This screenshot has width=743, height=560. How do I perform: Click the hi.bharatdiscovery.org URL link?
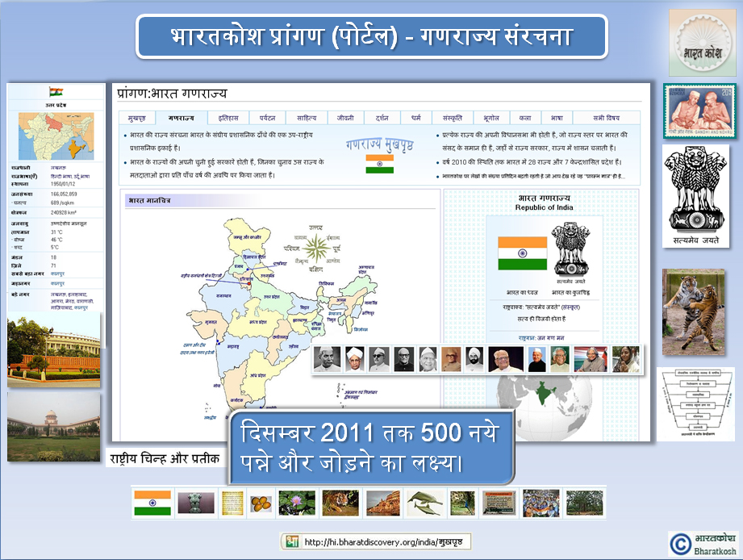tap(376, 541)
